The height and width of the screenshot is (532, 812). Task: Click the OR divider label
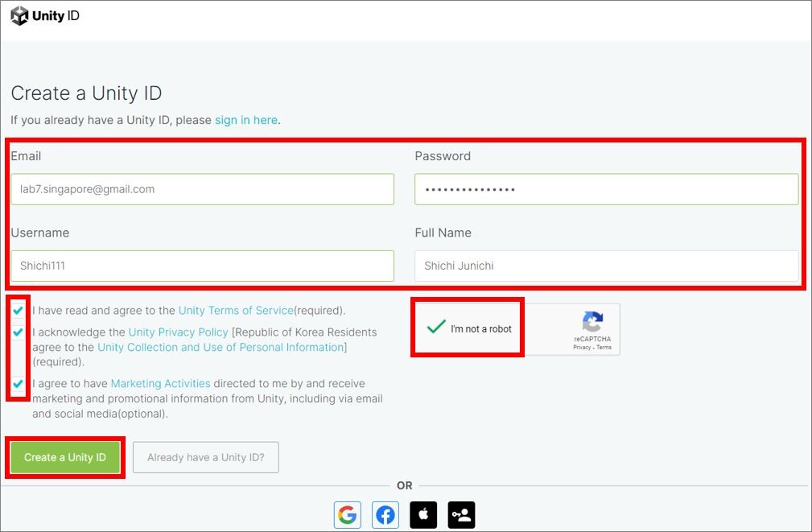pyautogui.click(x=405, y=485)
